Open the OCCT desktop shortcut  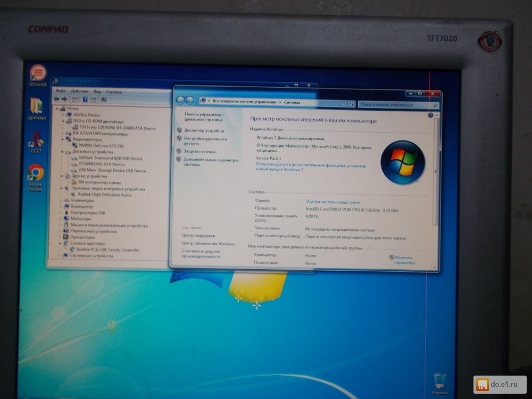coord(36,140)
